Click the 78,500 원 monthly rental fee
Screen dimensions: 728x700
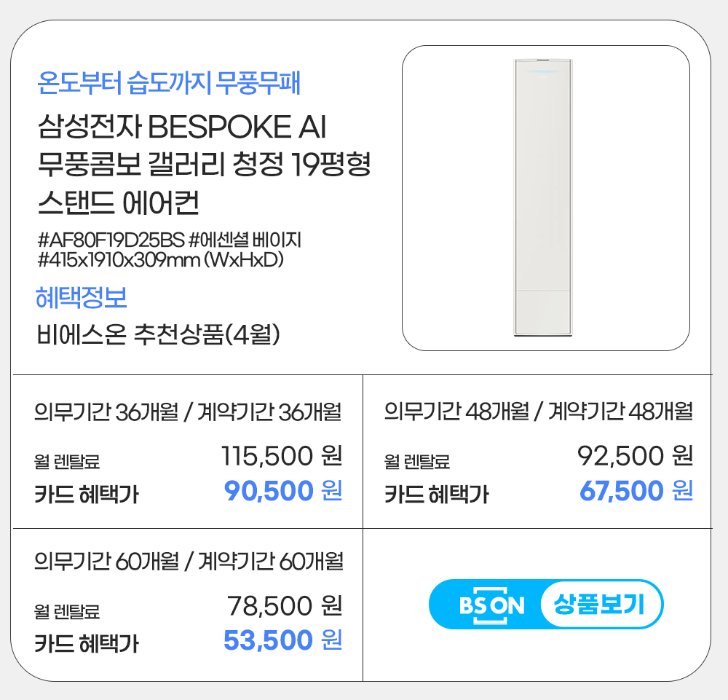pos(285,605)
